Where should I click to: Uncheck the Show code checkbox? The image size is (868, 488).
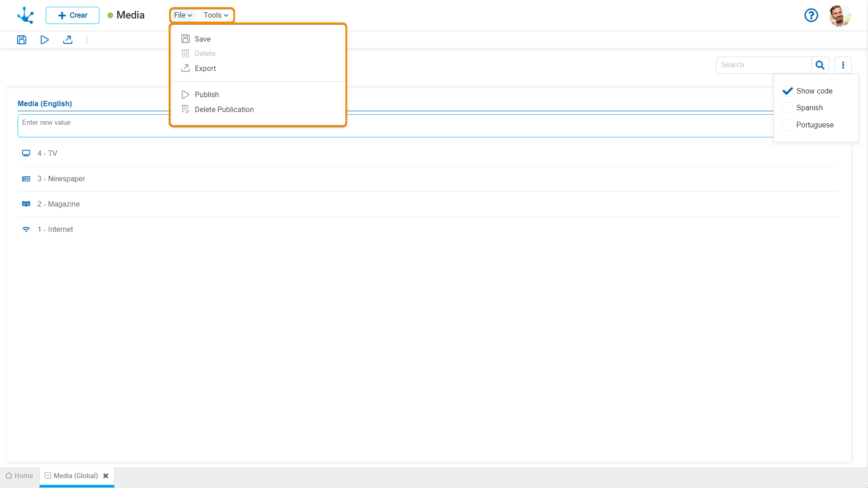[788, 91]
